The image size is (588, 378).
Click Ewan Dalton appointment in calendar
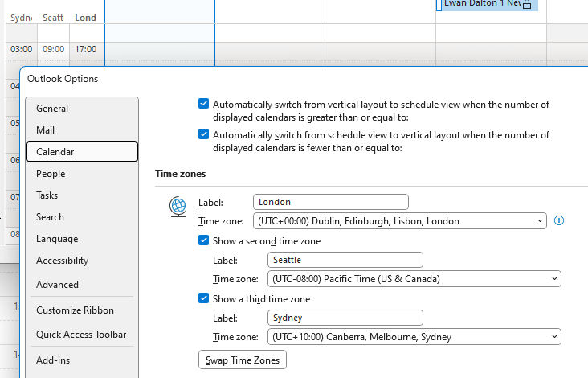(x=487, y=5)
